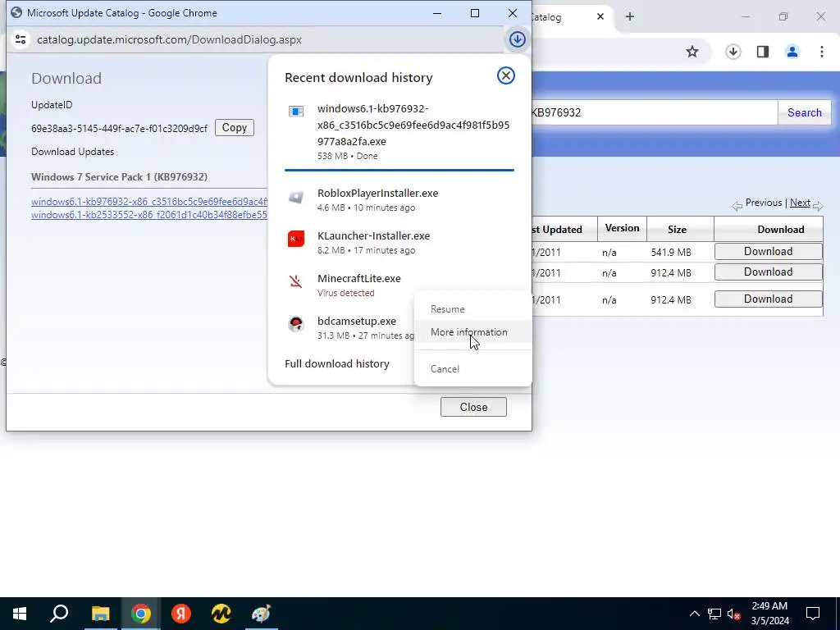Click the downloads icon in popup address bar
Image resolution: width=840 pixels, height=630 pixels.
[x=517, y=39]
